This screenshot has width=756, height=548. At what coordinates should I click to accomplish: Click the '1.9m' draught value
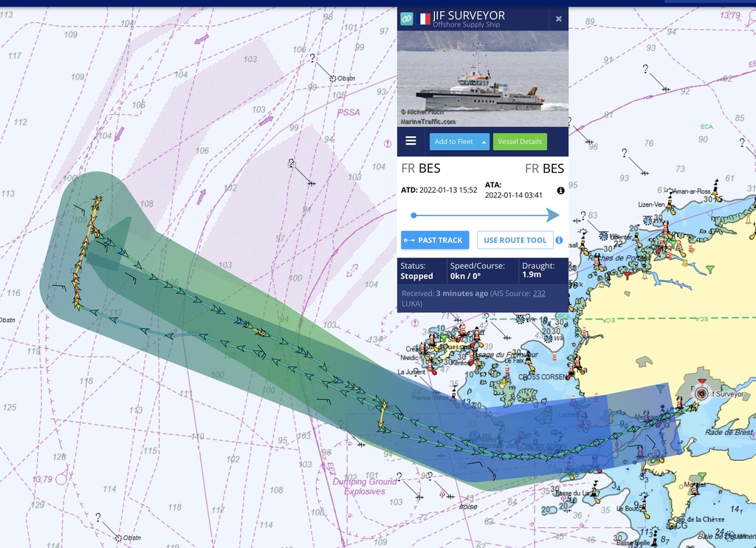532,275
